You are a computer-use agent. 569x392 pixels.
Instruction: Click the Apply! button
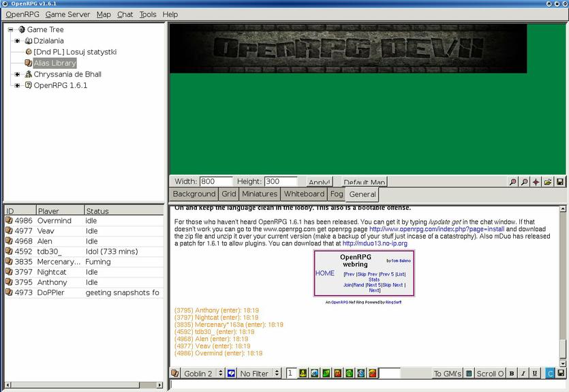pyautogui.click(x=319, y=182)
